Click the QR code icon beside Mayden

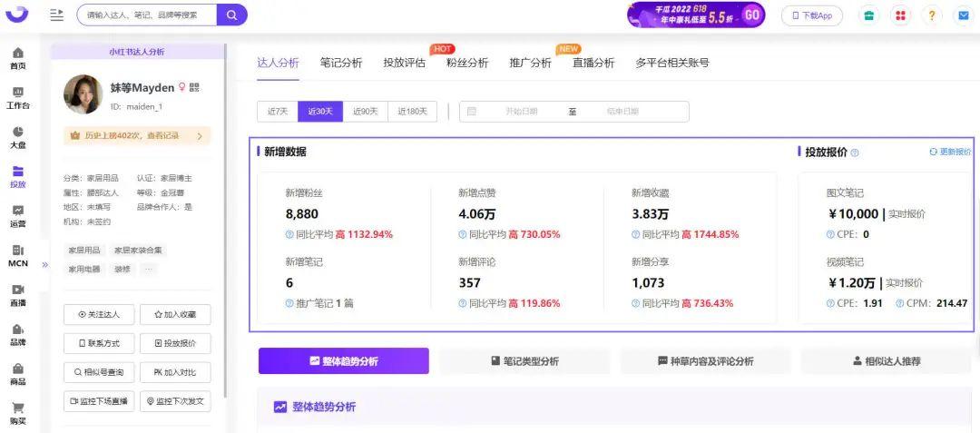pos(194,88)
